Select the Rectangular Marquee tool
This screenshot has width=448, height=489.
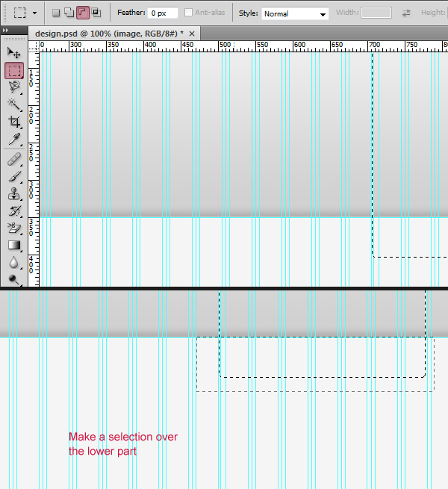pos(13,71)
